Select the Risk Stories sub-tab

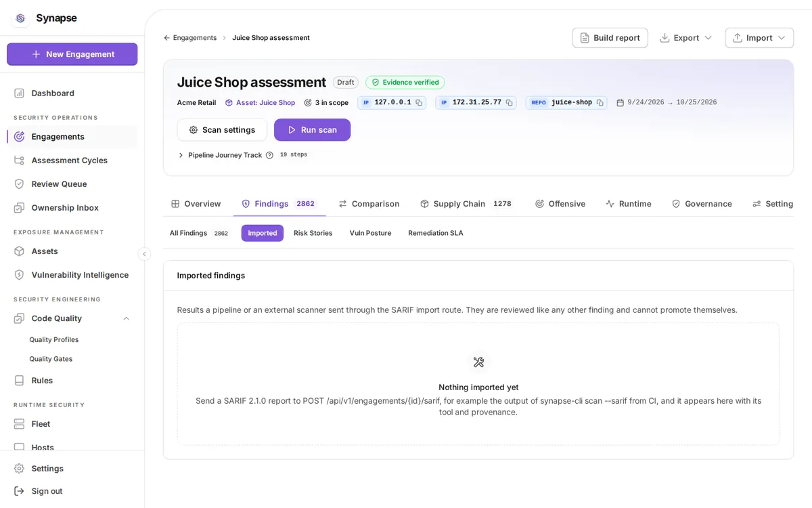[x=313, y=233]
